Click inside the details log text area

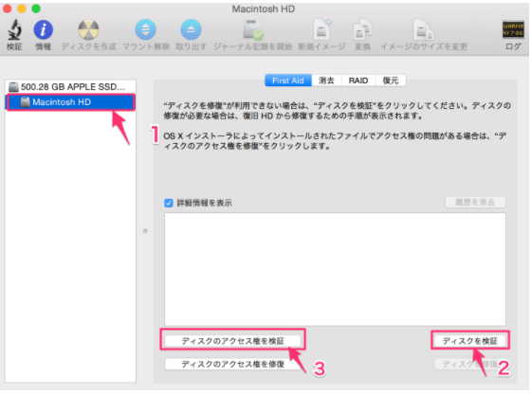click(x=335, y=269)
